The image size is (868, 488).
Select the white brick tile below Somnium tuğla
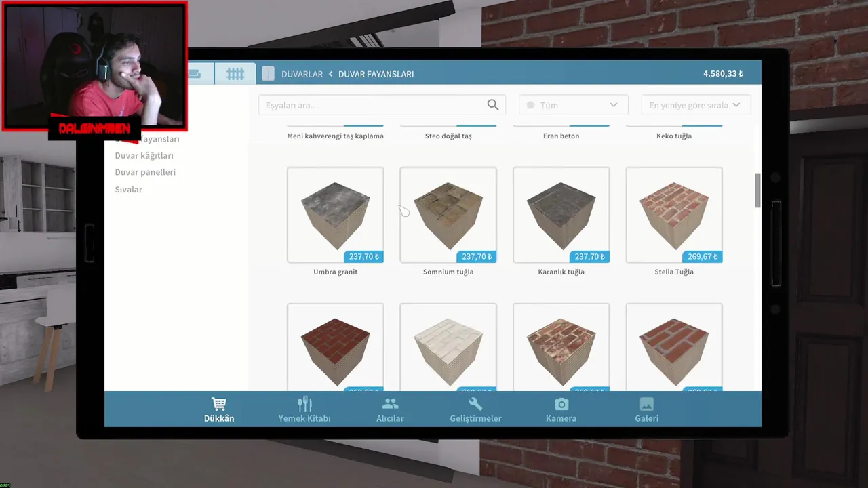pos(448,347)
